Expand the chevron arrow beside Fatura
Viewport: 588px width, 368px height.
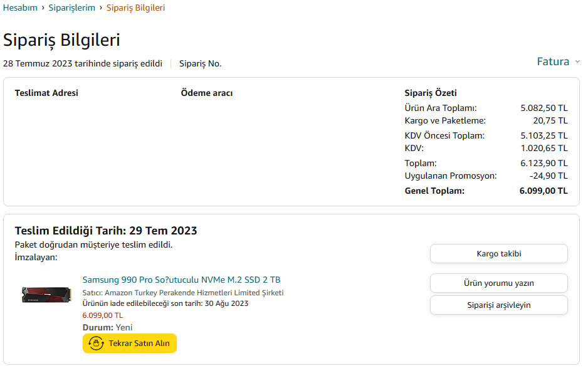(x=577, y=62)
